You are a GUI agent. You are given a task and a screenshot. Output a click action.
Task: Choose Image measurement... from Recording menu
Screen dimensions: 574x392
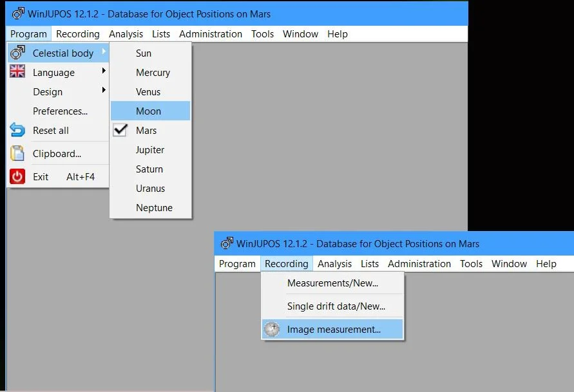click(x=332, y=329)
